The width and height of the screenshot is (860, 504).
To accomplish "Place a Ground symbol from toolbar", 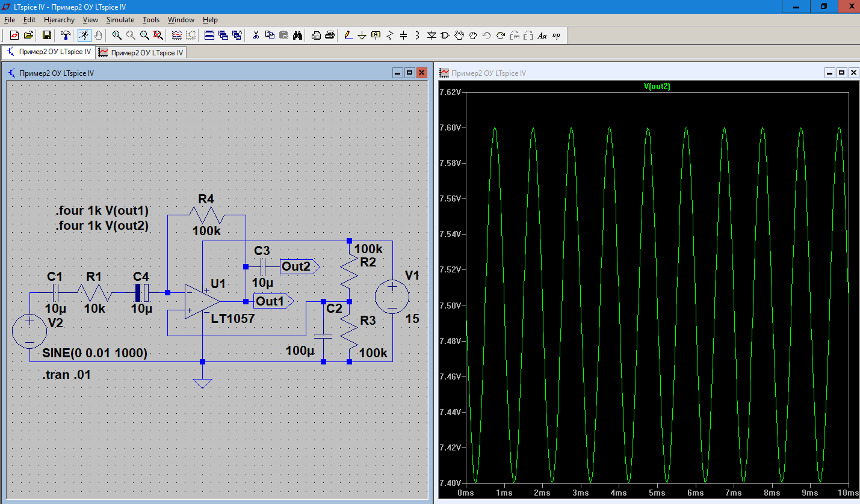I will [362, 35].
